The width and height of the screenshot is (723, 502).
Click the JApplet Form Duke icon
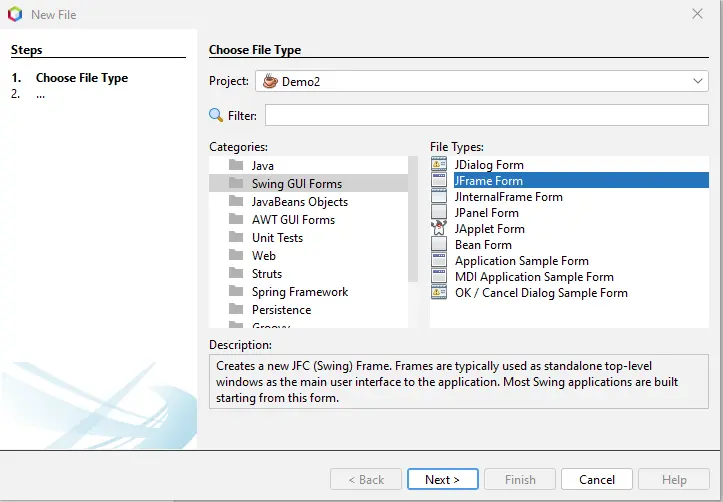pyautogui.click(x=439, y=228)
